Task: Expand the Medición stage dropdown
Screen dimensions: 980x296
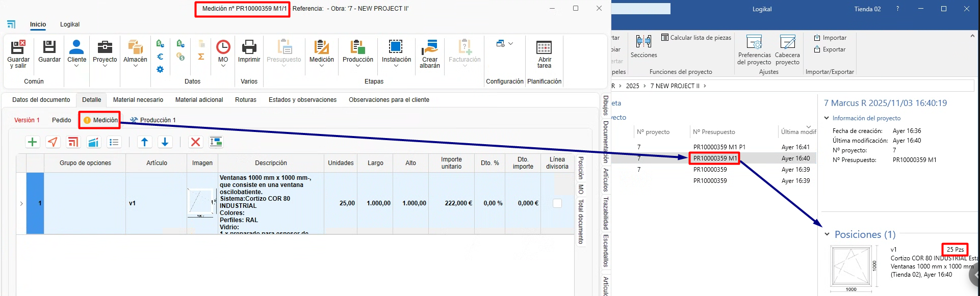Action: (x=321, y=66)
